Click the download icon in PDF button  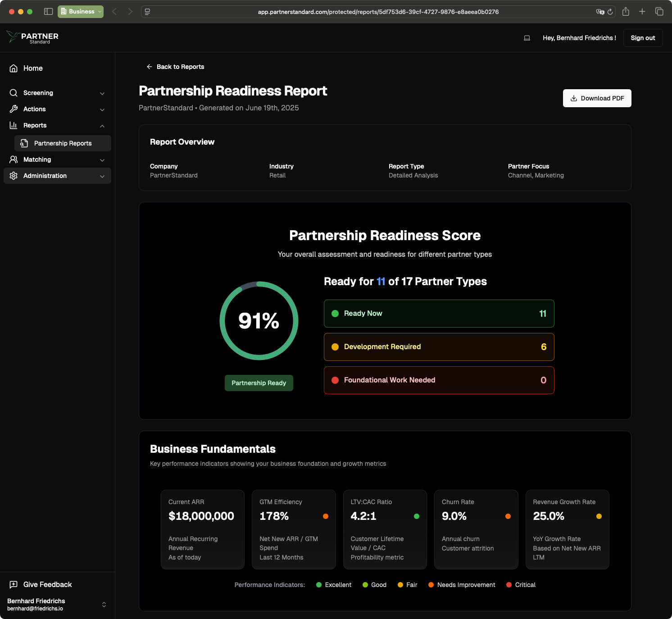click(574, 98)
